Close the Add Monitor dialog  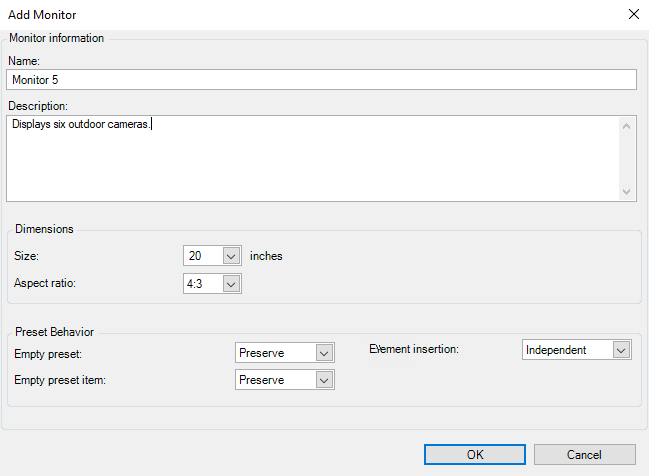[632, 14]
